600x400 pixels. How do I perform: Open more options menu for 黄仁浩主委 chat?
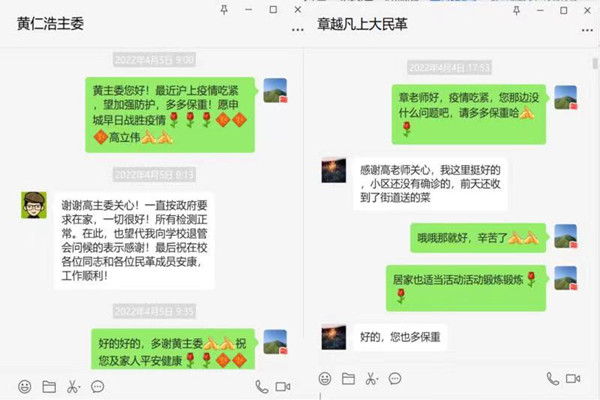coord(298,29)
